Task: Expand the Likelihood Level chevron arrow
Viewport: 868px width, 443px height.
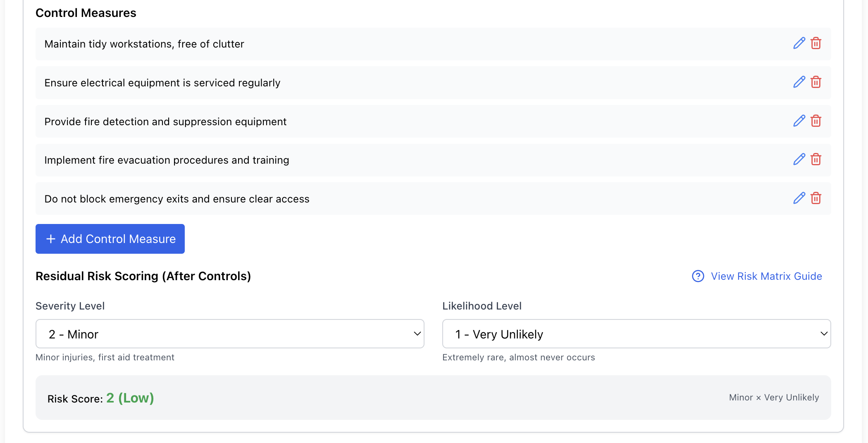Action: coord(824,334)
